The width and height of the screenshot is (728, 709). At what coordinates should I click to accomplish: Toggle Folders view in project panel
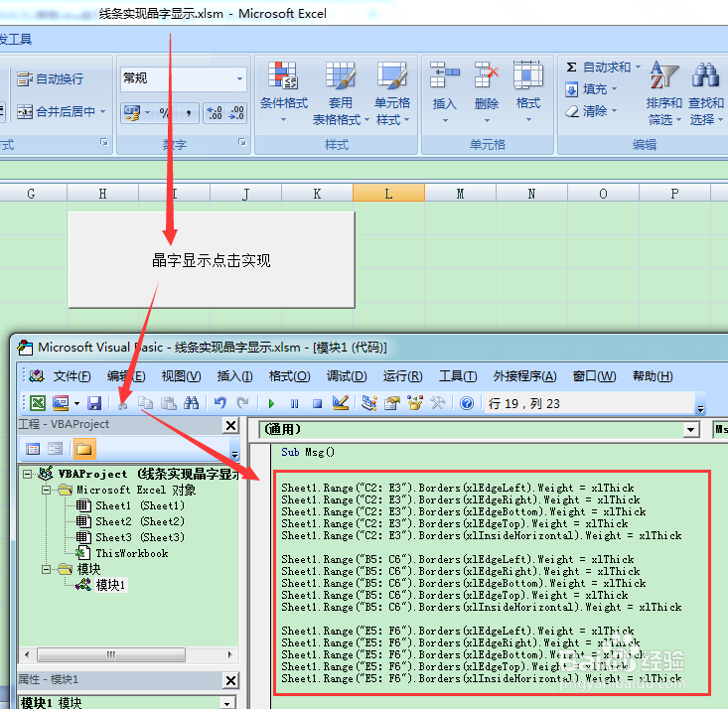tap(84, 449)
